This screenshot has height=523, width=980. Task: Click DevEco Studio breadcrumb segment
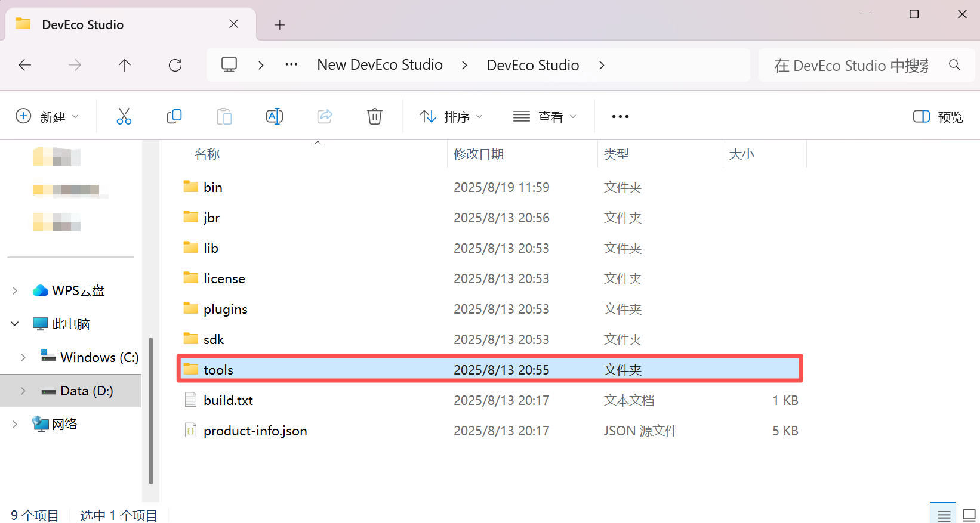coord(533,65)
